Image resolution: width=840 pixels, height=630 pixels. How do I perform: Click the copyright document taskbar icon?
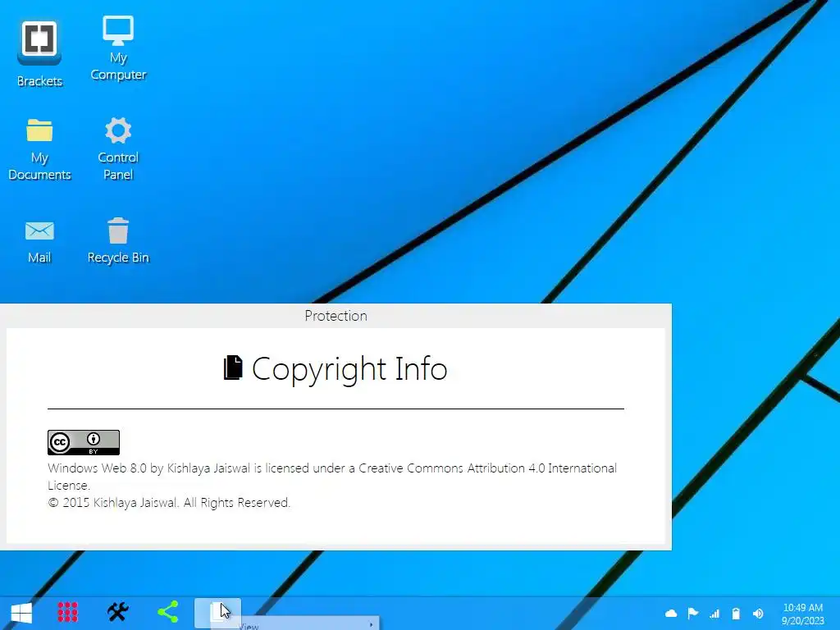point(217,612)
